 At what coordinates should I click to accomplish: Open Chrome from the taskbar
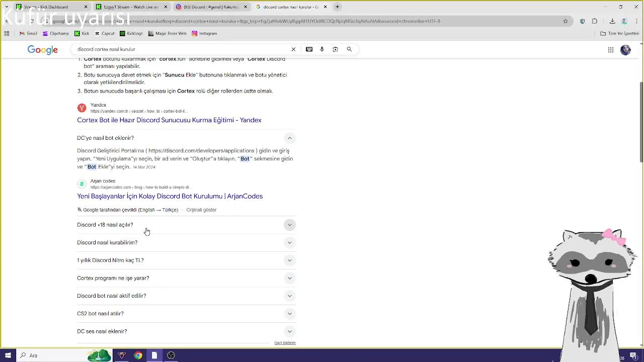click(x=138, y=355)
